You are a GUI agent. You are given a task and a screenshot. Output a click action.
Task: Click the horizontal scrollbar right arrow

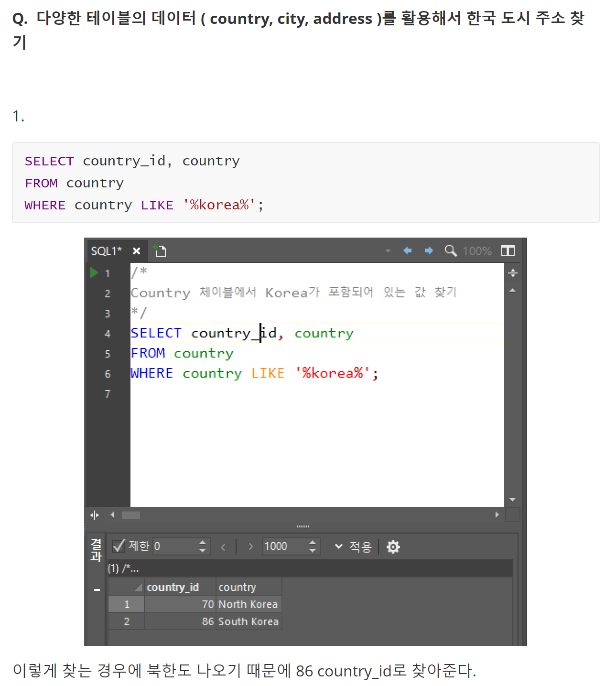pos(497,515)
